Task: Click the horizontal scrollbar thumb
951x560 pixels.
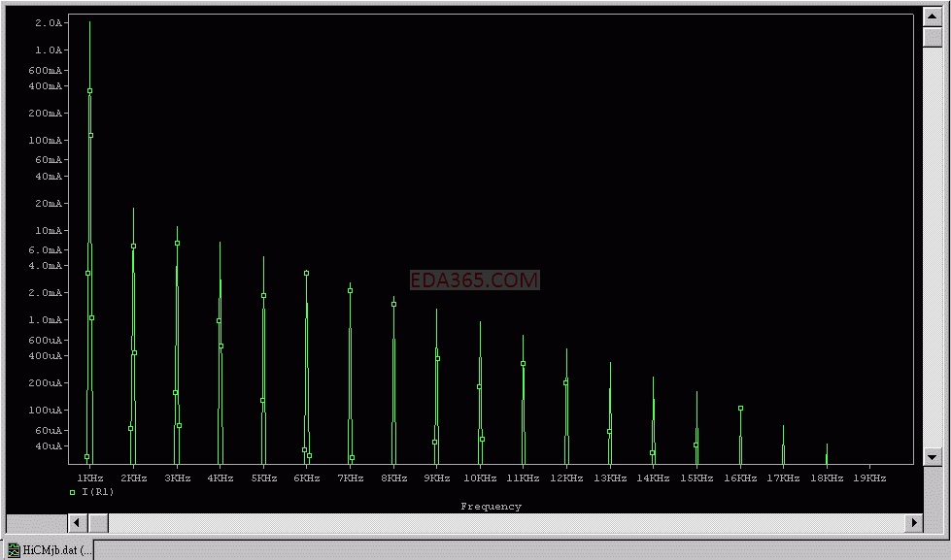Action: coord(98,522)
